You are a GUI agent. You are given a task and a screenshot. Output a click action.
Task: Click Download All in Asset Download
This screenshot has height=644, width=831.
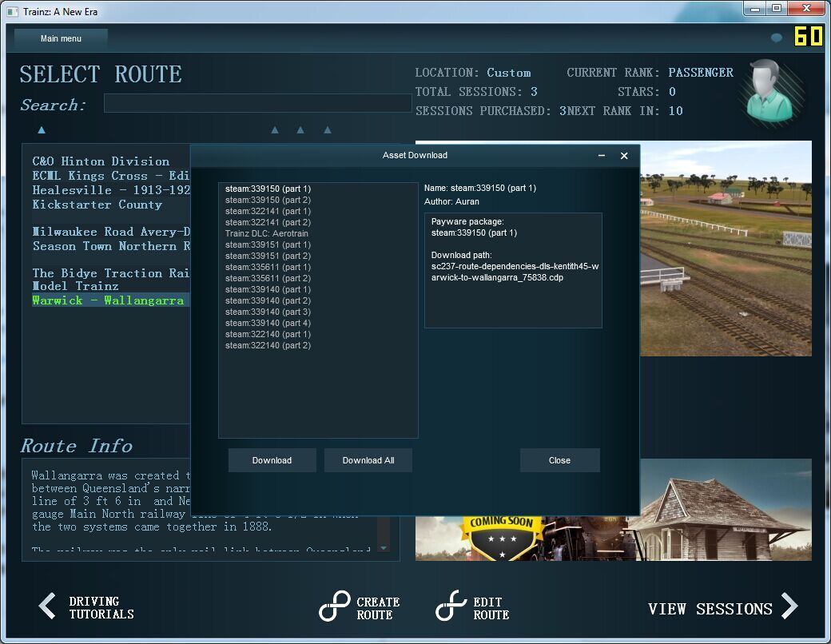[x=368, y=460]
